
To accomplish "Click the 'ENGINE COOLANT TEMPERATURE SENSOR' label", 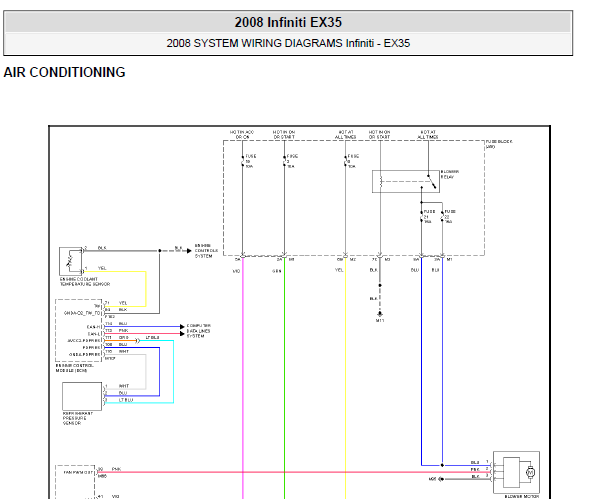I will click(85, 282).
